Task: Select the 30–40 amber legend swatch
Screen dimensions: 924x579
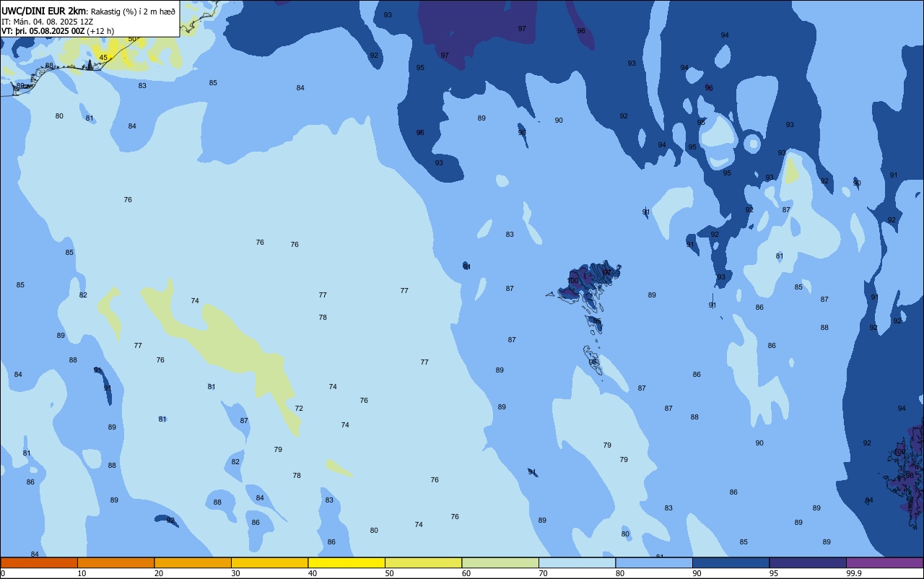Action: 269,562
